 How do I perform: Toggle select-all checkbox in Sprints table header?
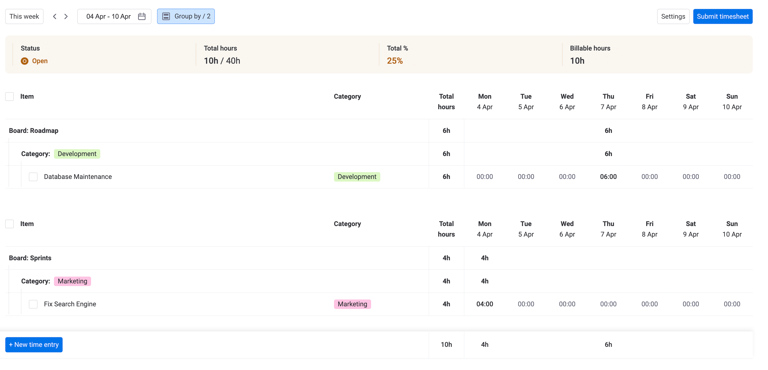coord(9,224)
